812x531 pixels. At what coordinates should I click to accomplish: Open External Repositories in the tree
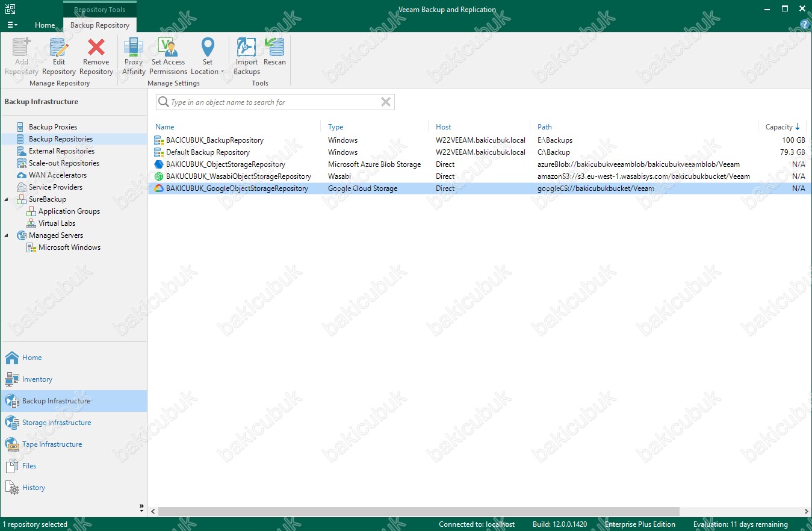pos(61,151)
